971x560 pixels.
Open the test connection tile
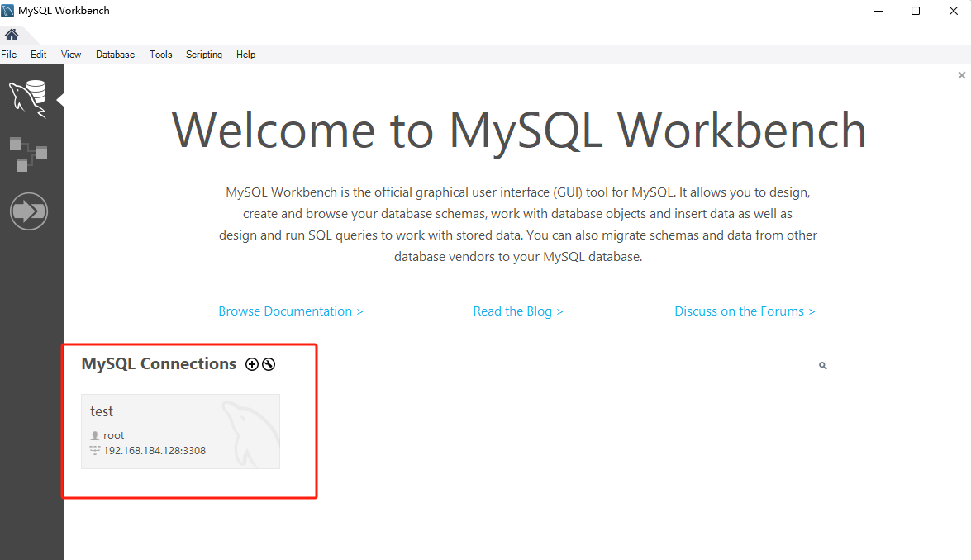point(180,431)
